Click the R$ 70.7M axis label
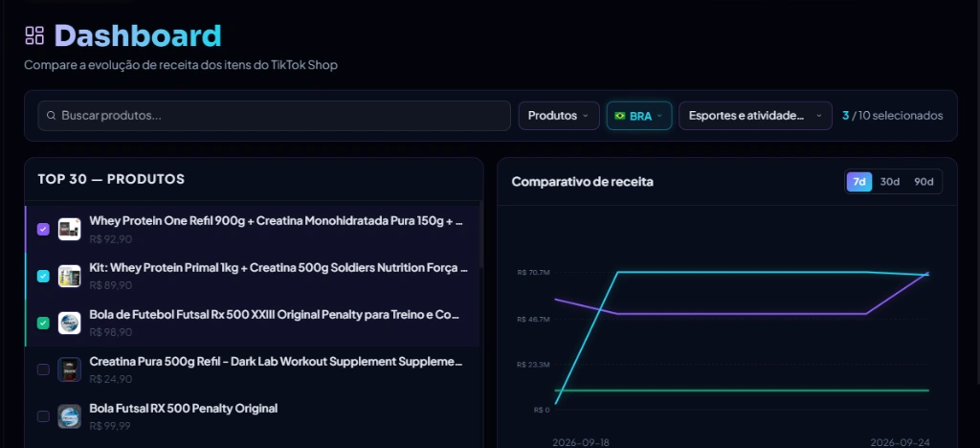The width and height of the screenshot is (980, 448). tap(533, 273)
